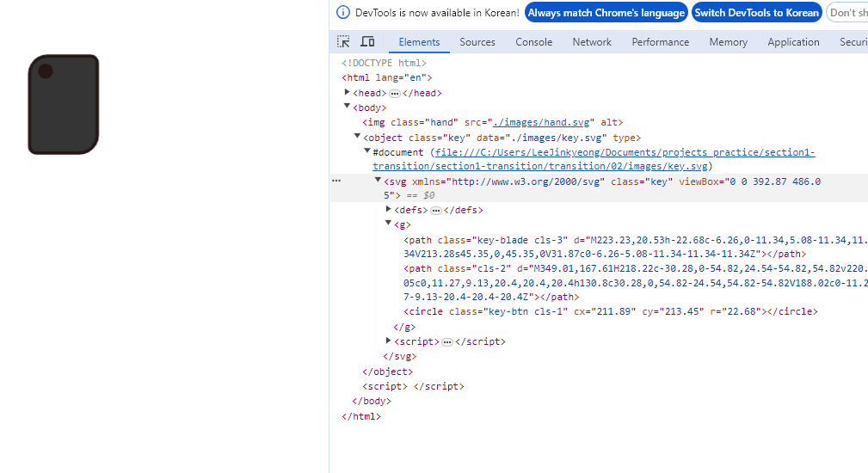The image size is (868, 473).
Task: Select the DOCTYPE html line
Action: 385,63
